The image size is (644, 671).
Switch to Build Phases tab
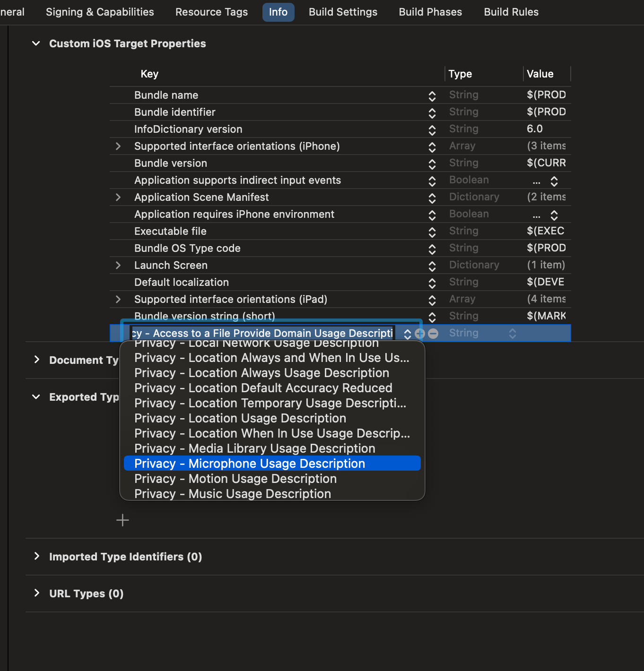point(430,12)
